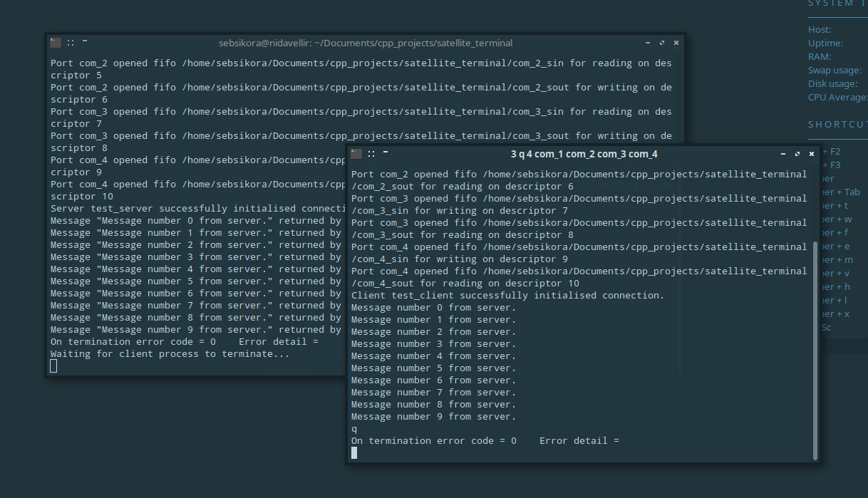Click server line 'Port com_3 opened fifo ... com_3_sout'
This screenshot has width=868, height=498.
361,141
